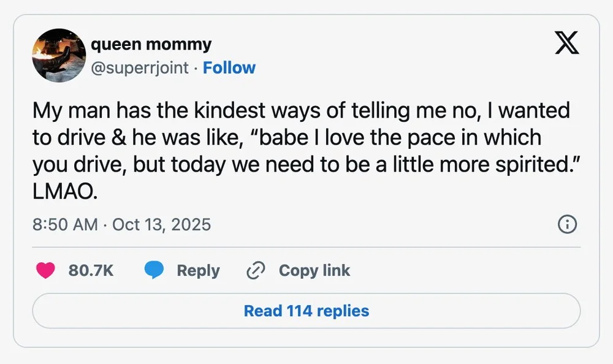613x364 pixels.
Task: Click the Copy link text
Action: (x=314, y=270)
